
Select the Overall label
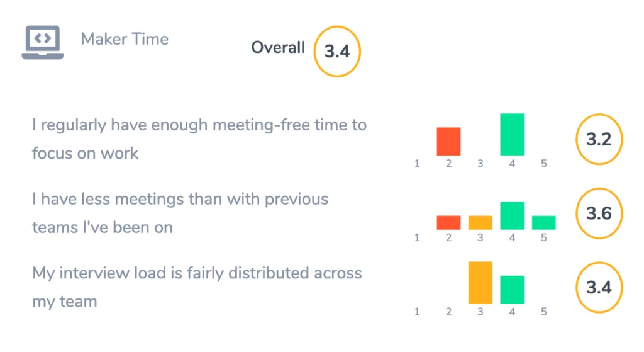coord(278,47)
